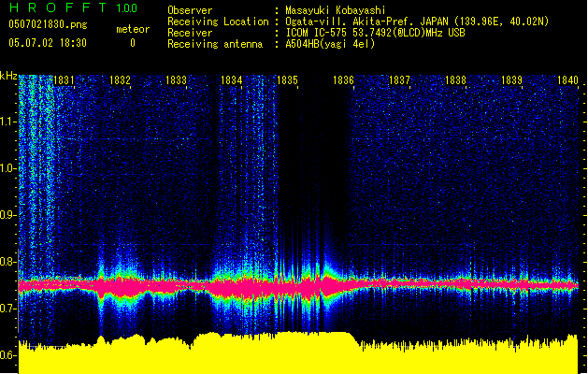Click the 0.7 kHz axis label

tap(8, 309)
